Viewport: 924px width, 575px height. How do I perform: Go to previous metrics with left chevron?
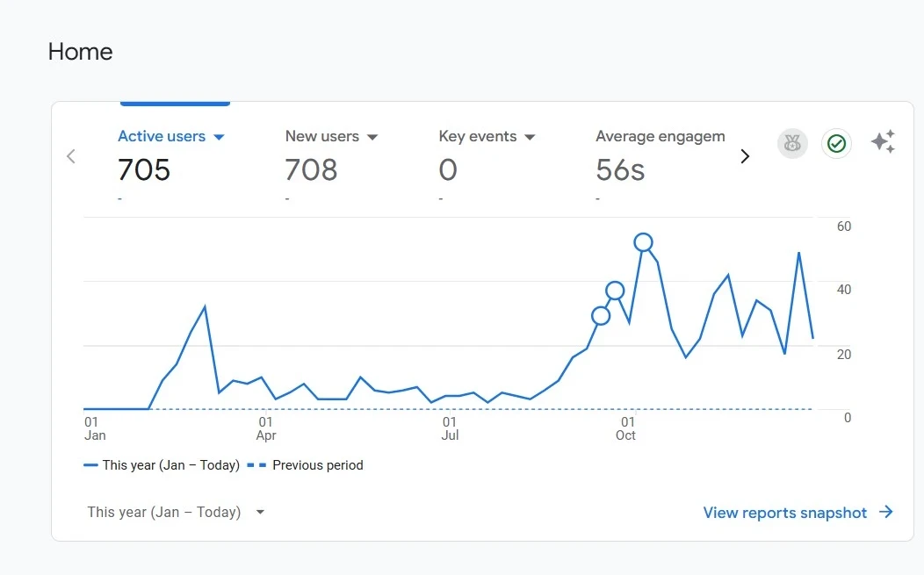tap(71, 156)
